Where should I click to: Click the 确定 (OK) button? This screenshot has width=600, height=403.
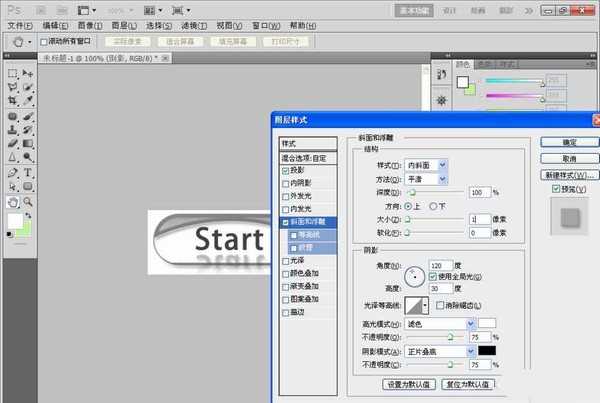568,142
